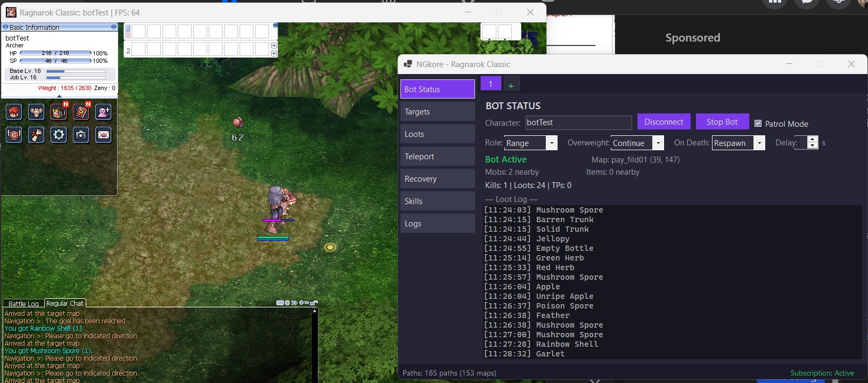Open the quest scroll icon
The width and height of the screenshot is (868, 383).
coord(37,135)
